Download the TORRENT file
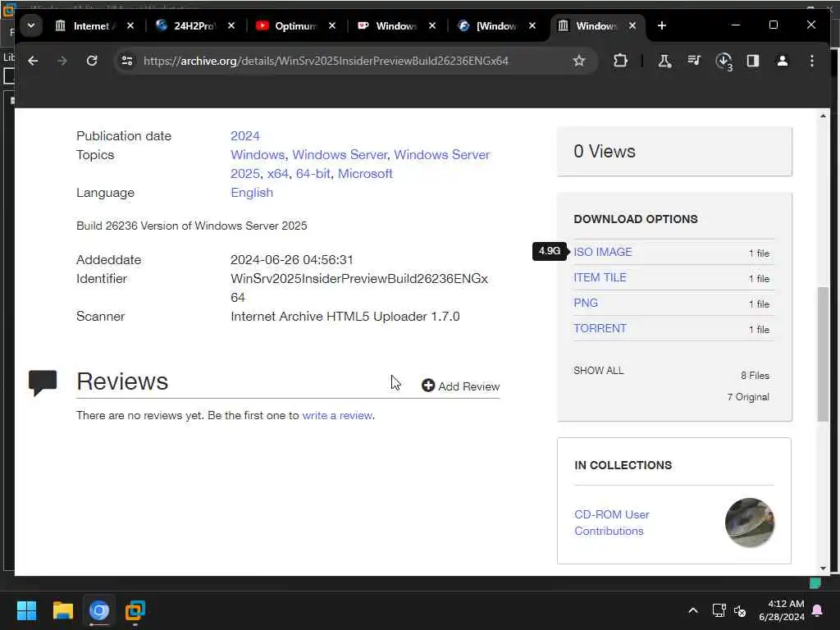The height and width of the screenshot is (630, 840). click(600, 328)
